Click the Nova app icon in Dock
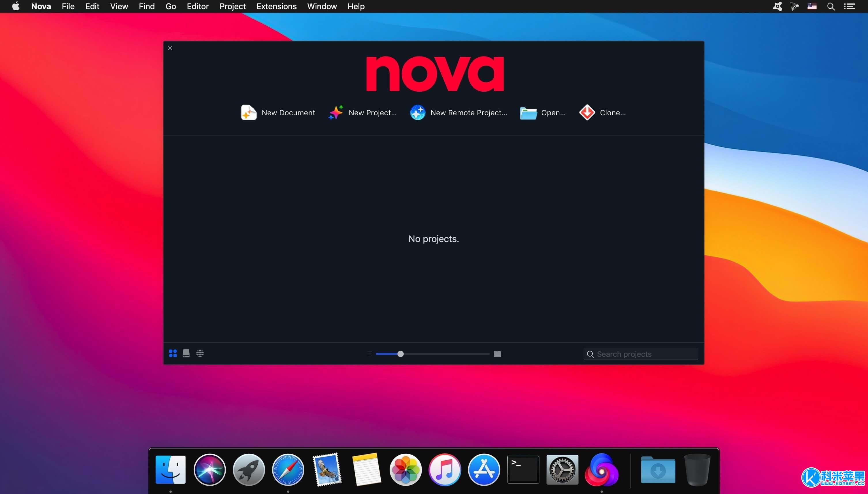This screenshot has height=494, width=868. coord(601,470)
